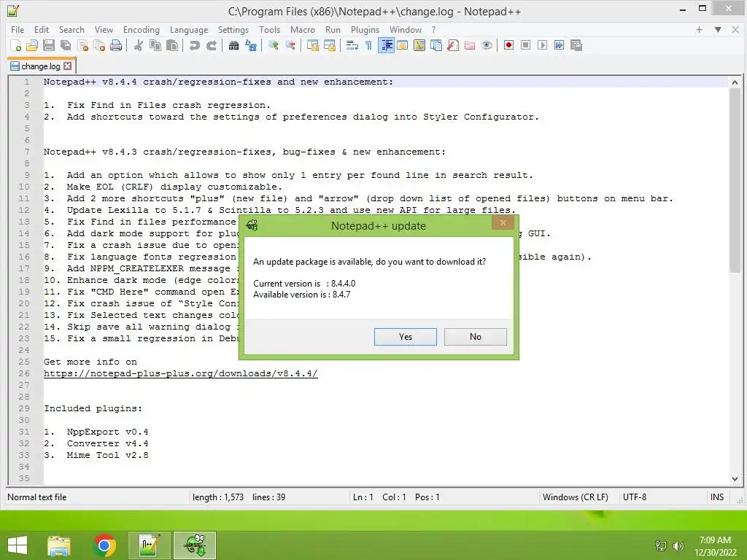Image resolution: width=747 pixels, height=560 pixels.
Task: Toggle word wrap in the toolbar
Action: 352,45
